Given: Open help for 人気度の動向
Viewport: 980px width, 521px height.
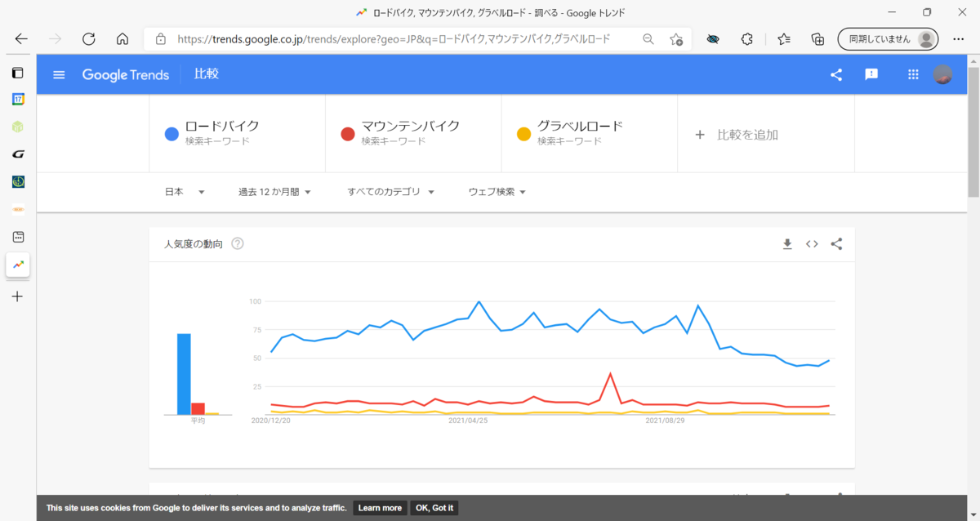Looking at the screenshot, I should point(237,243).
